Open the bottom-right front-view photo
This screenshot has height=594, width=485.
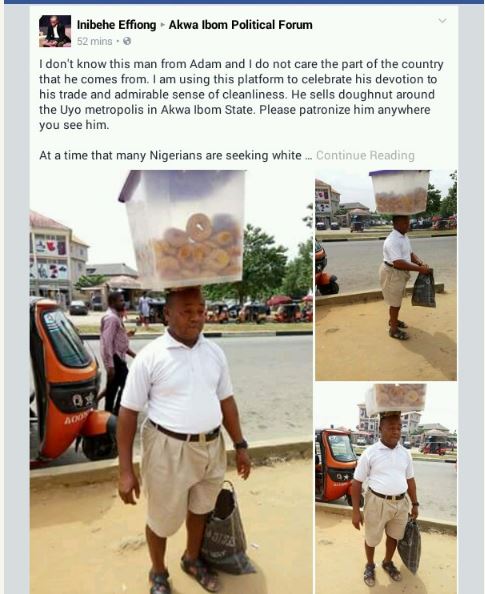(x=386, y=488)
